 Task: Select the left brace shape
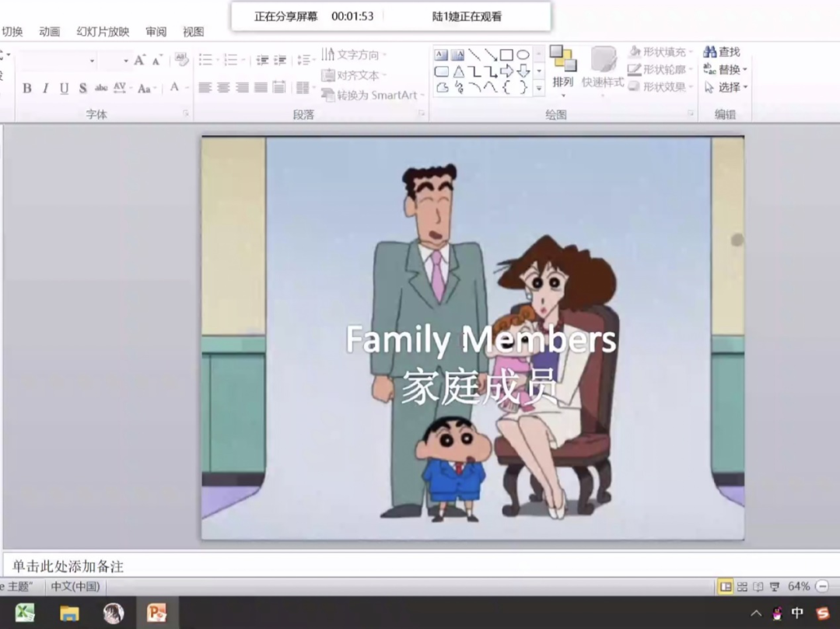click(x=506, y=87)
